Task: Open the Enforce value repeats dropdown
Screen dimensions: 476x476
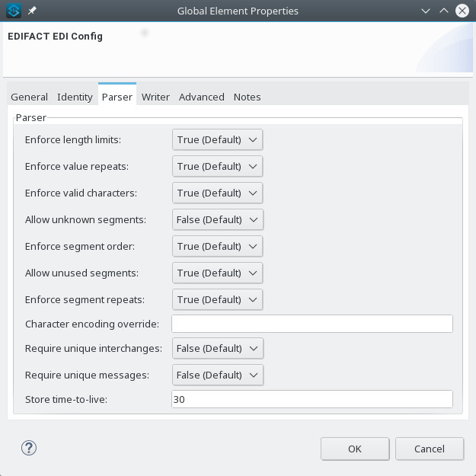Action: click(x=217, y=166)
